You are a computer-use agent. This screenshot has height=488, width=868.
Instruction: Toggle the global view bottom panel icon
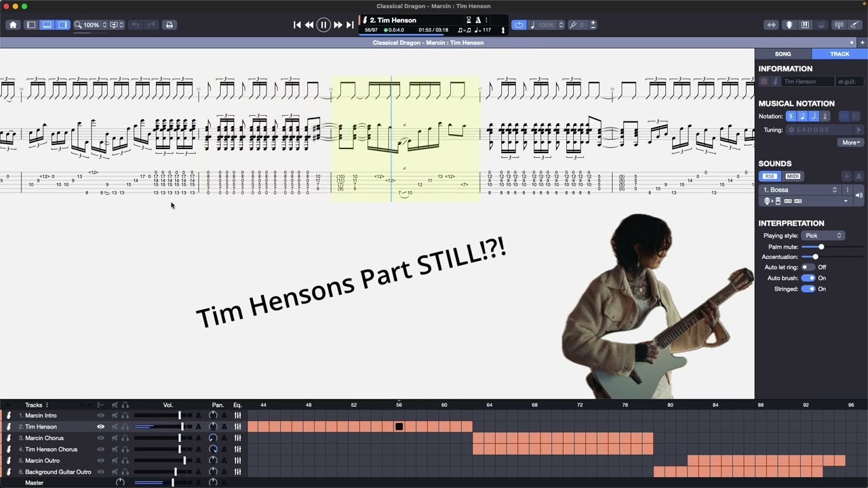click(47, 25)
